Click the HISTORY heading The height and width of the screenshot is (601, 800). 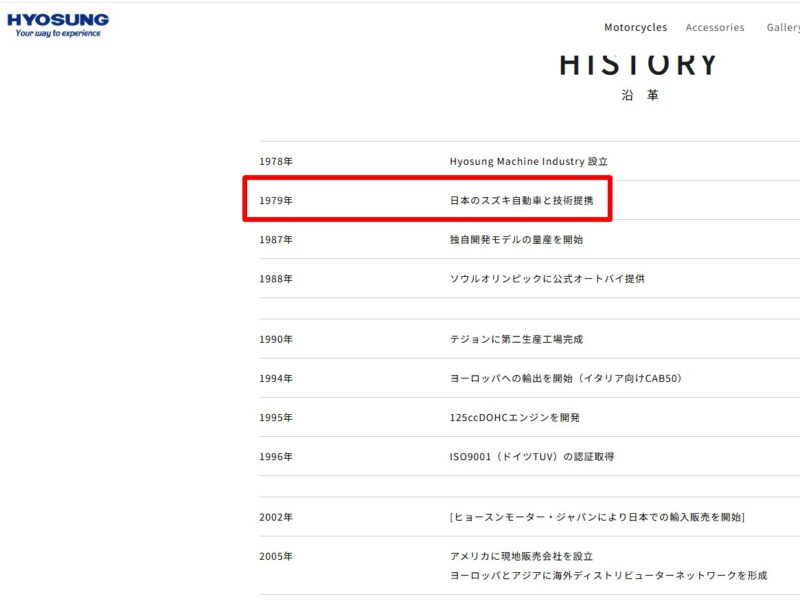(x=638, y=65)
